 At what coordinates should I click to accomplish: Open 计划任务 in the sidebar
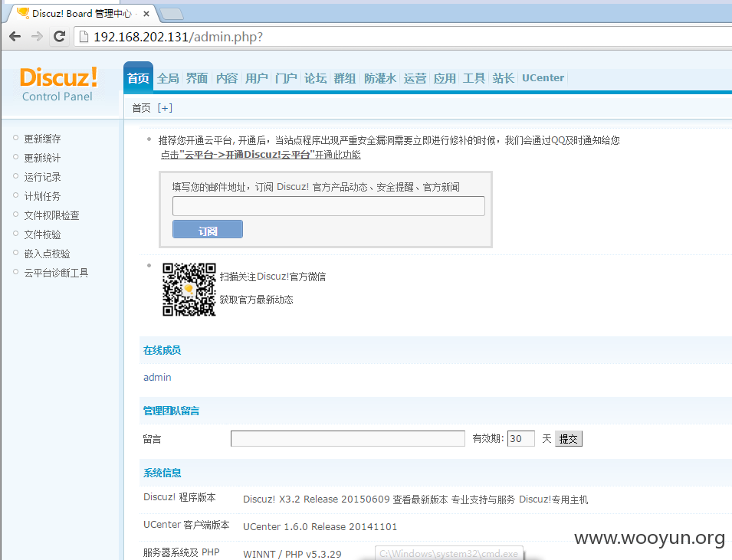(42, 196)
